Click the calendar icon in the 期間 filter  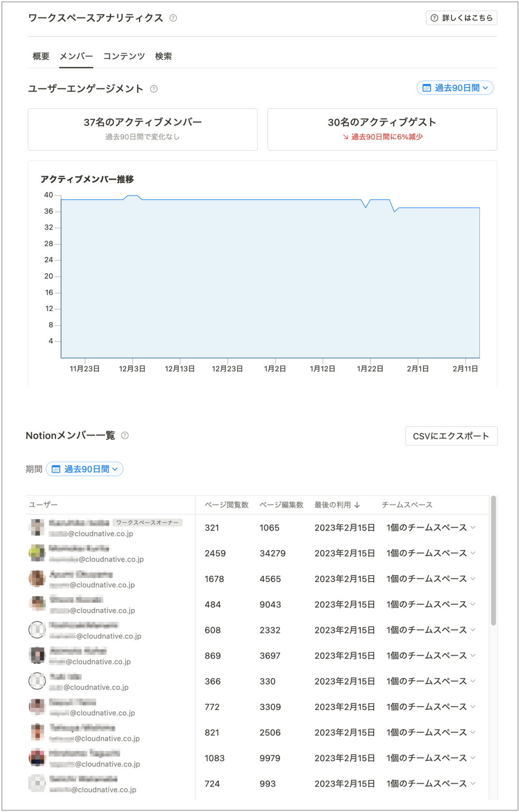click(x=56, y=469)
